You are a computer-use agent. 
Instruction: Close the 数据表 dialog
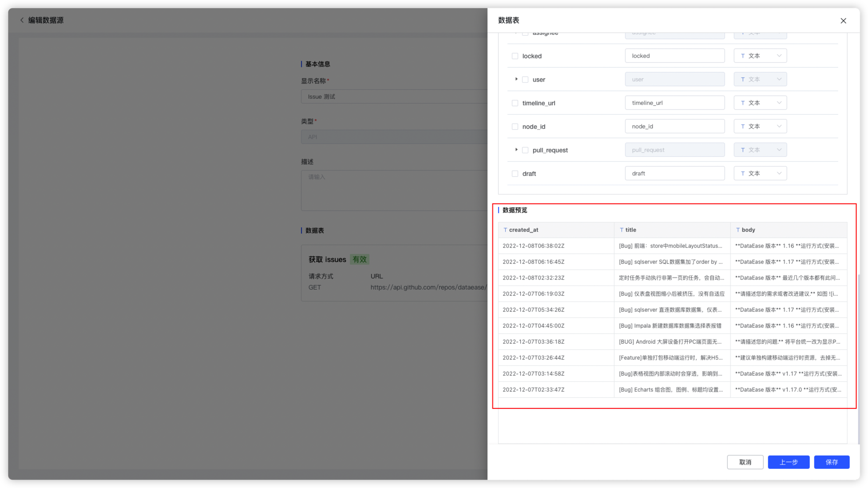click(x=843, y=20)
